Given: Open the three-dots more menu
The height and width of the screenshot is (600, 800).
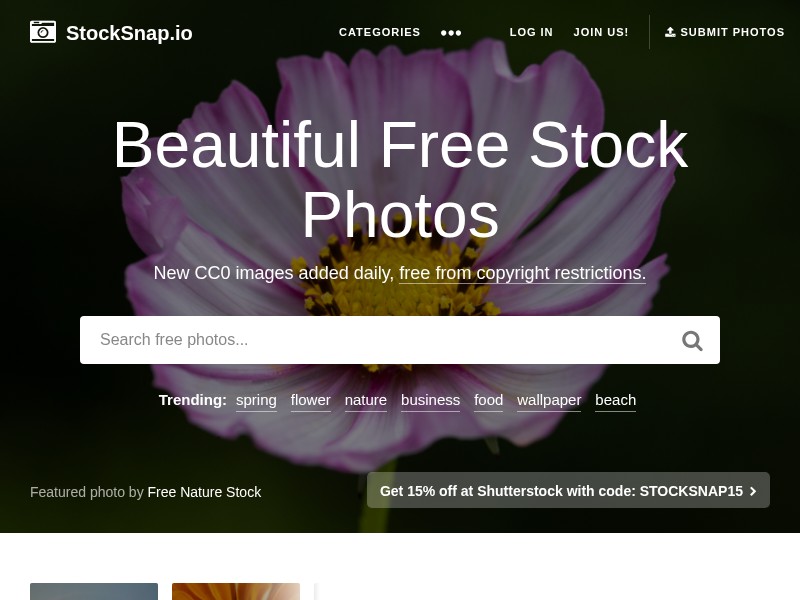Looking at the screenshot, I should click(x=451, y=33).
